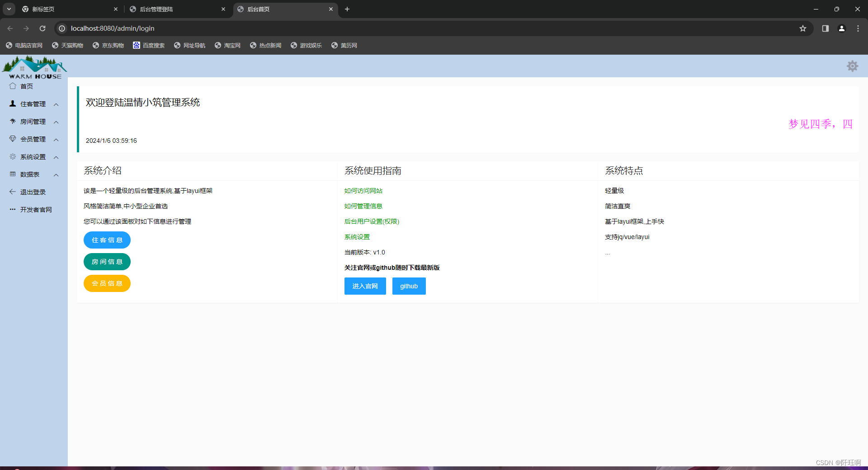This screenshot has height=470, width=868.
Task: Open the settings gear at top right
Action: [852, 66]
